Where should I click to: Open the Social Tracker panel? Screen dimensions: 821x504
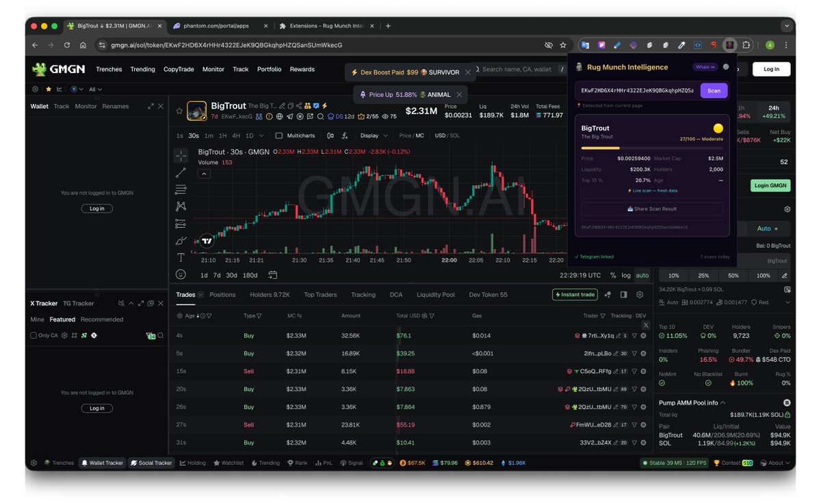(151, 463)
